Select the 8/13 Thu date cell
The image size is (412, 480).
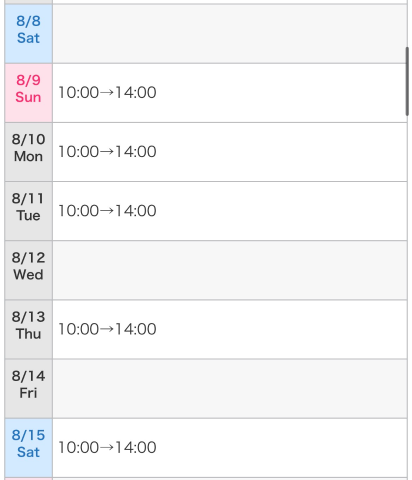(x=29, y=329)
